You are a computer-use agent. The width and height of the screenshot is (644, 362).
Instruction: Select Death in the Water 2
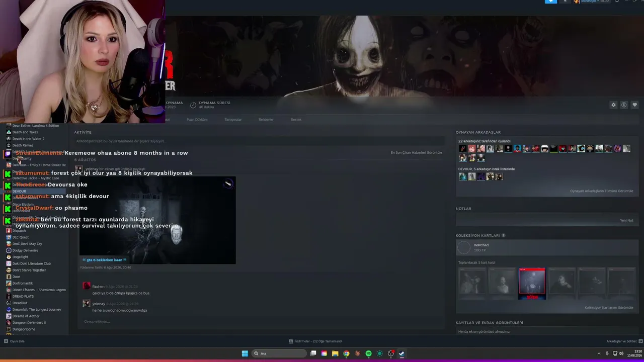(28, 139)
